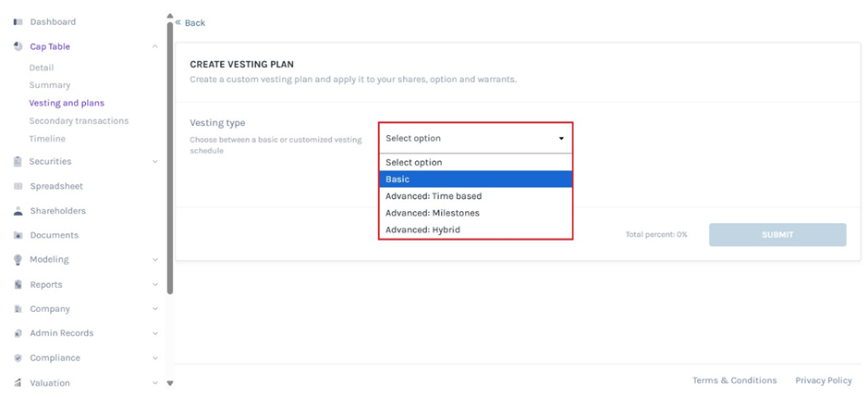The image size is (868, 397).
Task: Open Cap Table Timeline page
Action: click(47, 139)
